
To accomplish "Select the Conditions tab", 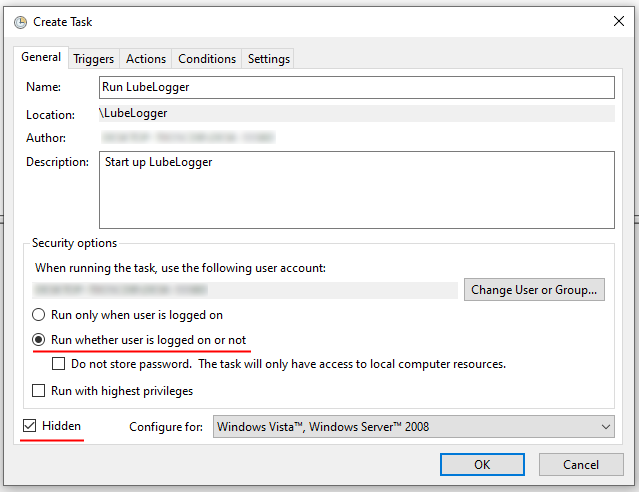I will click(207, 59).
